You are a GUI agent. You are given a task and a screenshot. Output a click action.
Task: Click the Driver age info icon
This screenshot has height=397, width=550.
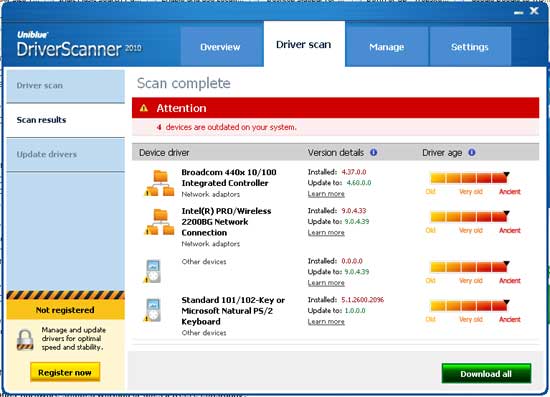[x=472, y=152]
